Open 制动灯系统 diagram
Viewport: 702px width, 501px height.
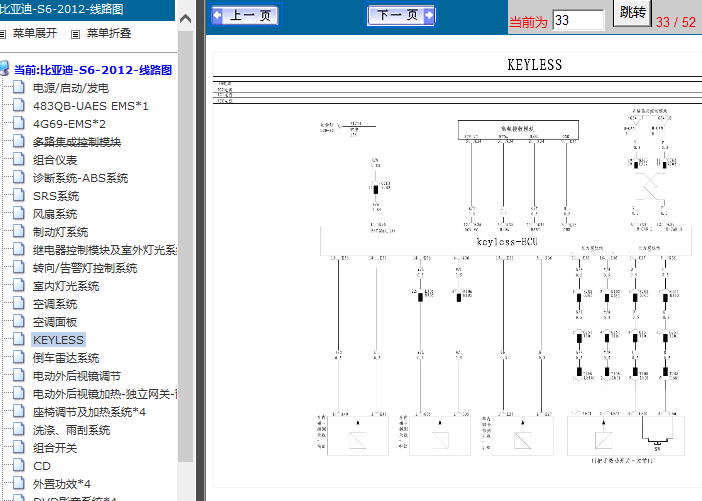(60, 232)
